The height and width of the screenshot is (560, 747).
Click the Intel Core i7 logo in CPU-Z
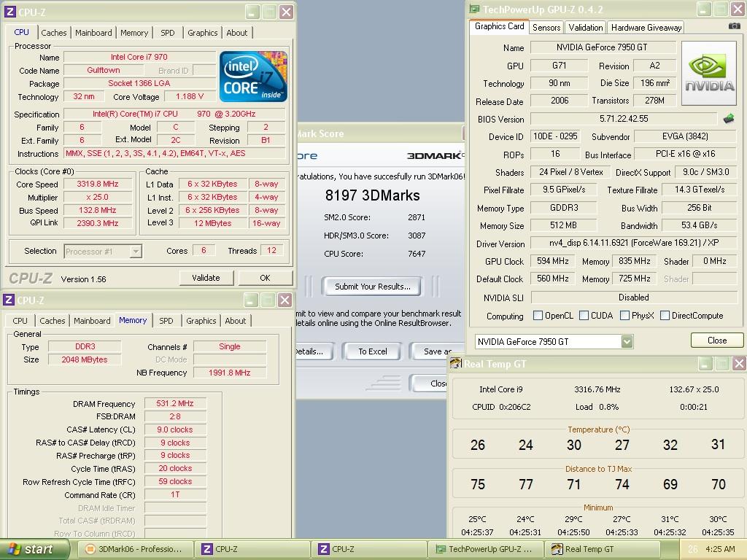coord(253,76)
